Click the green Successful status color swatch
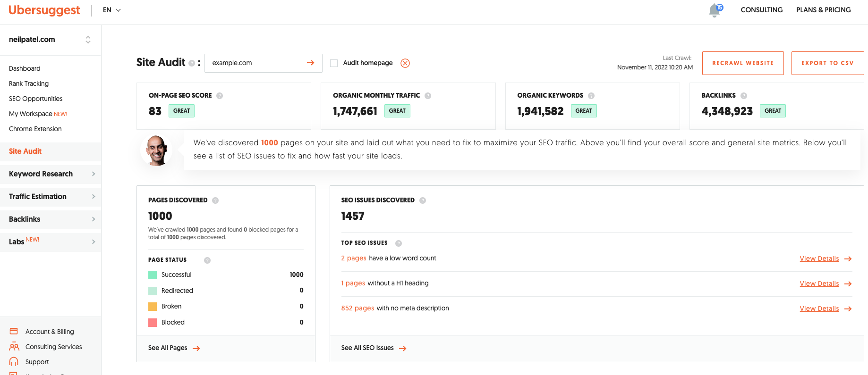The width and height of the screenshot is (868, 375). [x=153, y=275]
